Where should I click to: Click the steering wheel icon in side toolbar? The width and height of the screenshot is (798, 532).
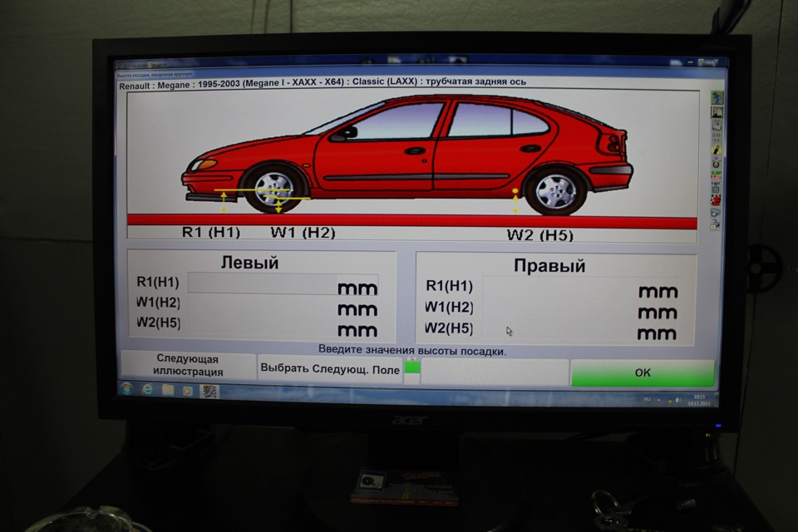pos(716,163)
